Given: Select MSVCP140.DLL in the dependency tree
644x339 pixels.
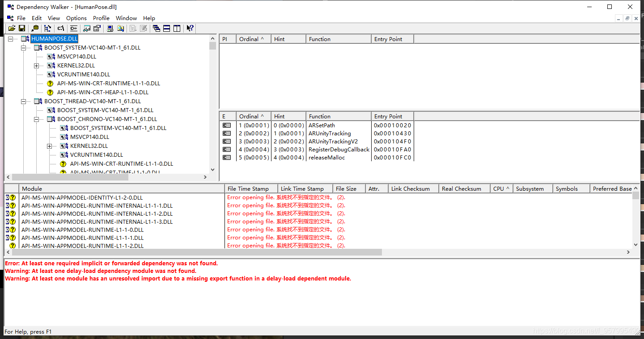Looking at the screenshot, I should 76,56.
